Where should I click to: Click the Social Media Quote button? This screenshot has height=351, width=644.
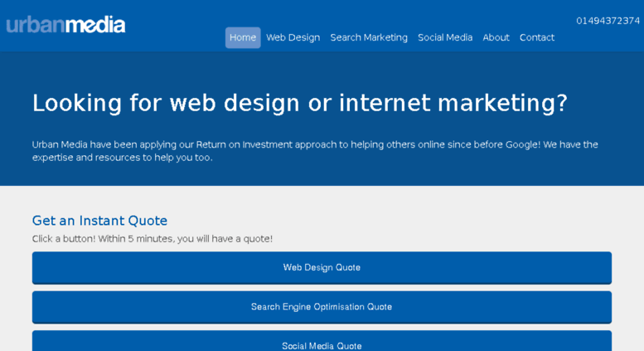[x=322, y=341]
